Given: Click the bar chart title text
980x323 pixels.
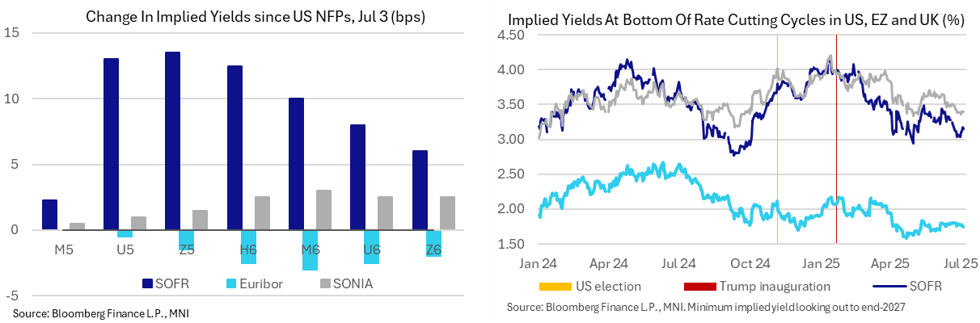Looking at the screenshot, I should click(x=243, y=15).
